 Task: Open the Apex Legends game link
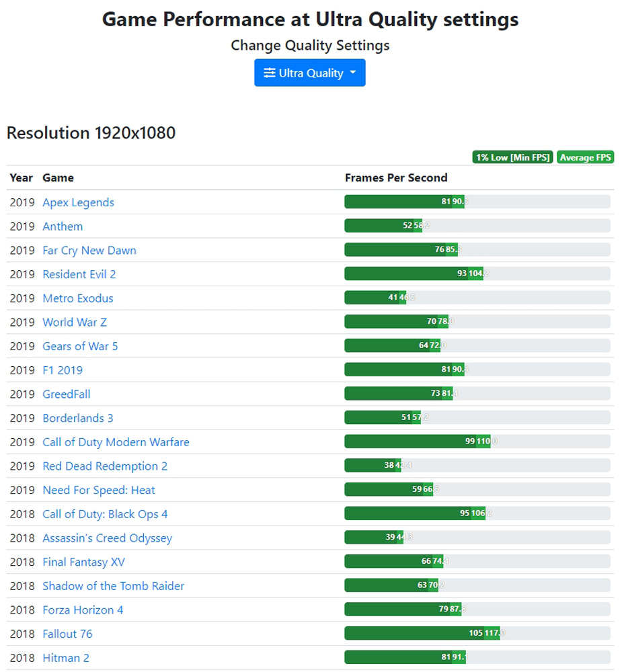point(78,202)
